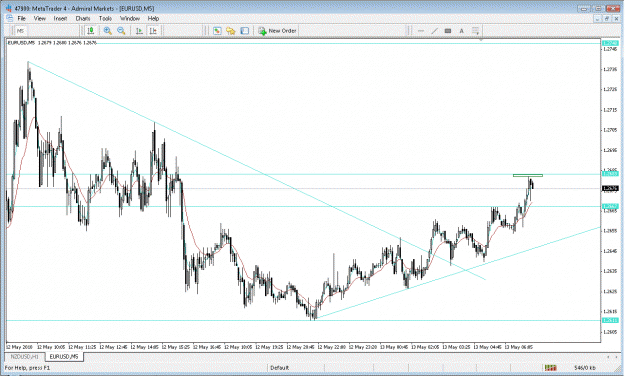Screen dimensions: 625x376
Task: Click the 1.2705 price scale value
Action: click(x=610, y=130)
